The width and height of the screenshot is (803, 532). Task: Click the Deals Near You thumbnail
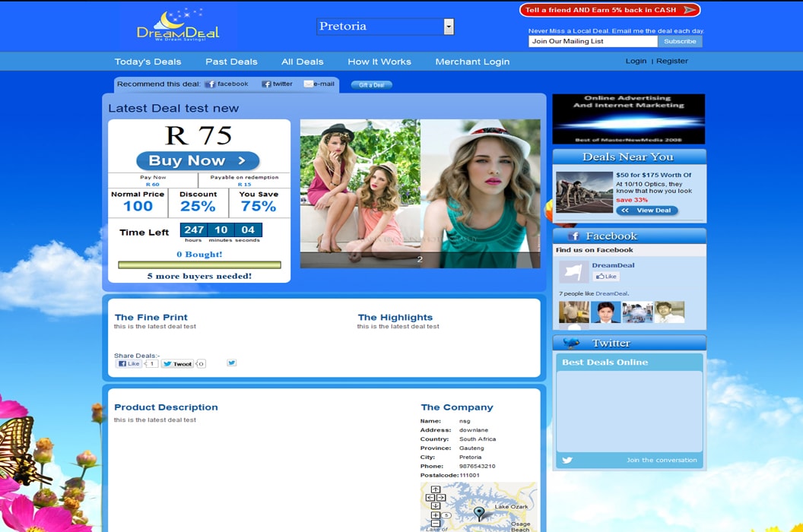tap(584, 192)
